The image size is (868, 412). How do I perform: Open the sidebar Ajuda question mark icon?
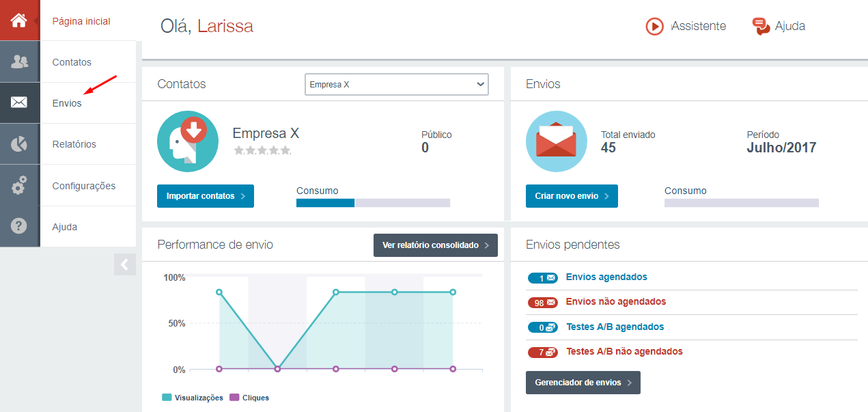(19, 226)
